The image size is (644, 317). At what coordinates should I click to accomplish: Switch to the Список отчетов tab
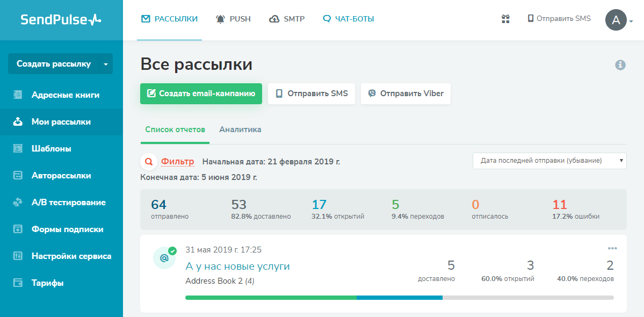tap(175, 129)
